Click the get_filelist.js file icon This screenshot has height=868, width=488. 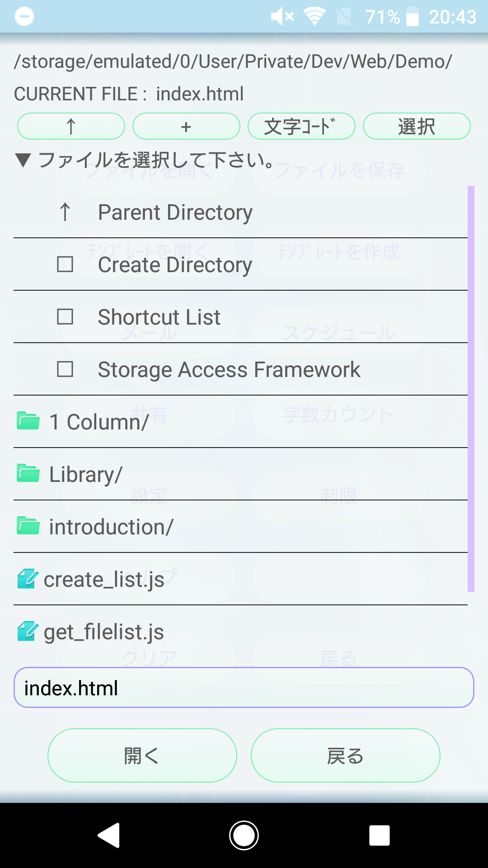[x=28, y=631]
